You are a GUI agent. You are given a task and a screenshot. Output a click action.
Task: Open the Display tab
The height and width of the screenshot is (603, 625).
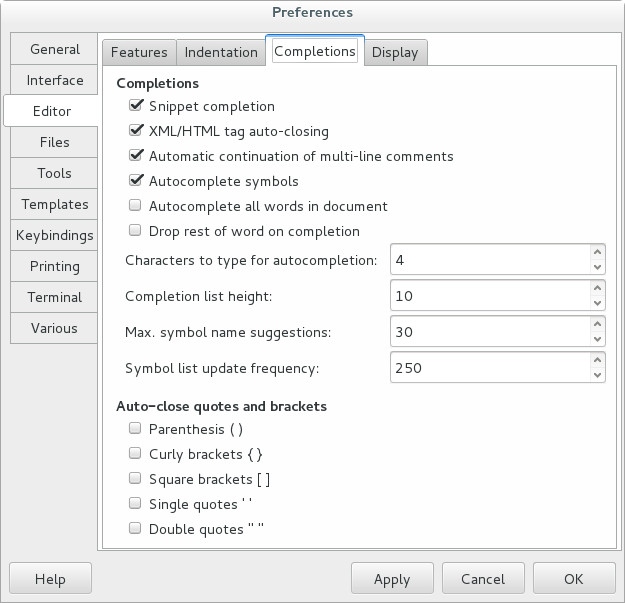click(x=395, y=52)
